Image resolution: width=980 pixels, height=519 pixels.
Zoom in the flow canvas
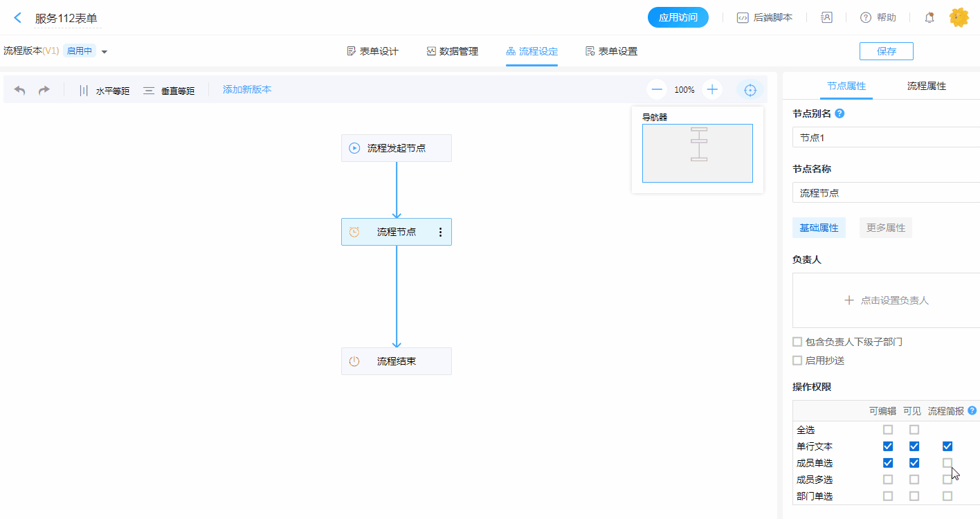(x=712, y=89)
